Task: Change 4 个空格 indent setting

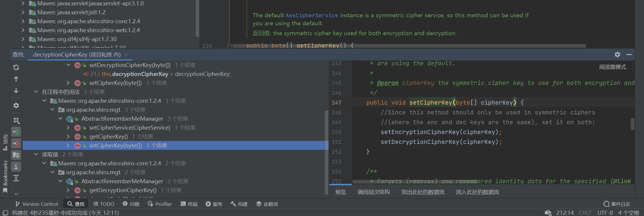Action: pyautogui.click(x=629, y=213)
